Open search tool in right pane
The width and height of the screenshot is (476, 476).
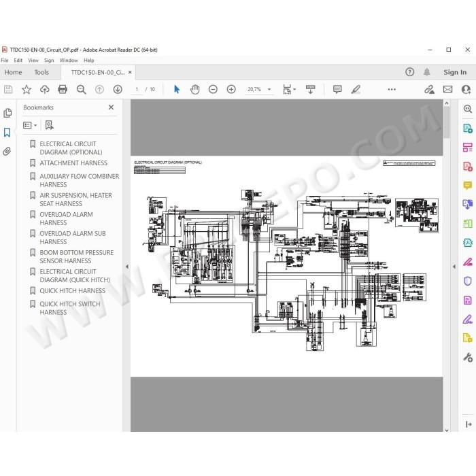click(x=468, y=109)
